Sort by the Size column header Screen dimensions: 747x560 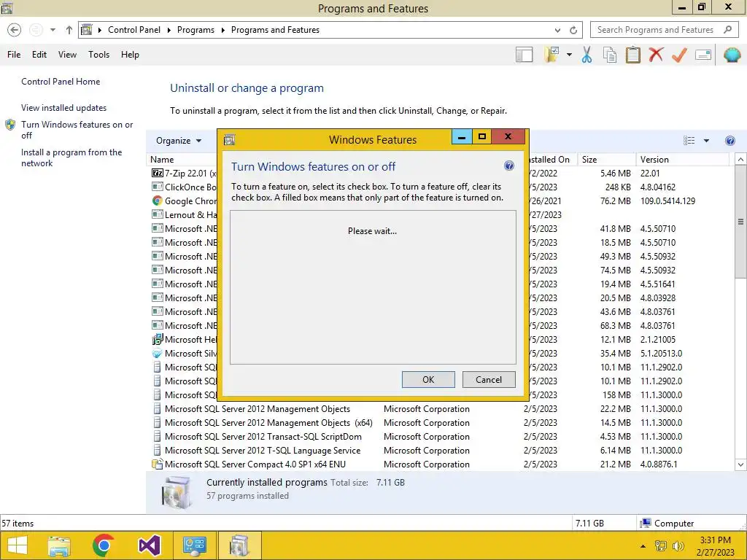[606, 160]
